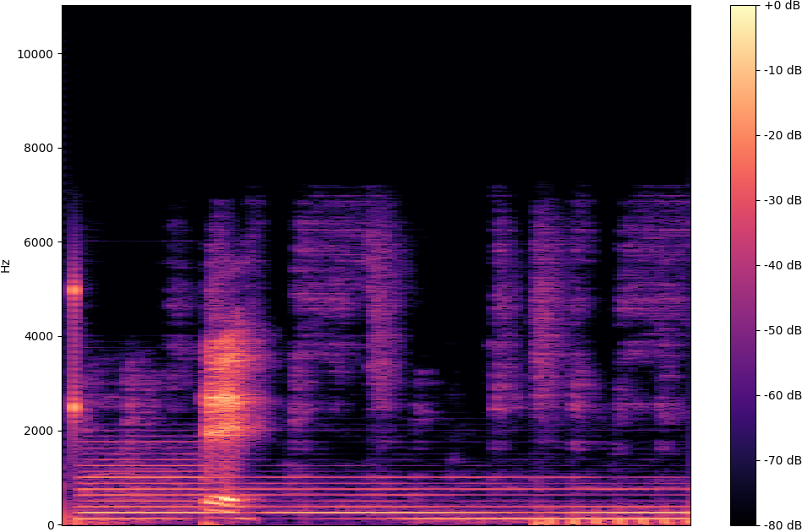
Task: Click the -20 dB colorbar label
Action: [783, 135]
